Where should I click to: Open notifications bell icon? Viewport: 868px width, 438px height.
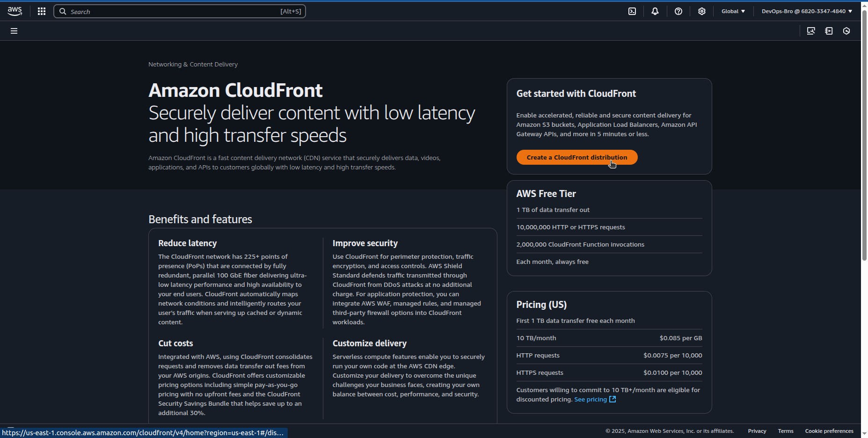pos(655,11)
